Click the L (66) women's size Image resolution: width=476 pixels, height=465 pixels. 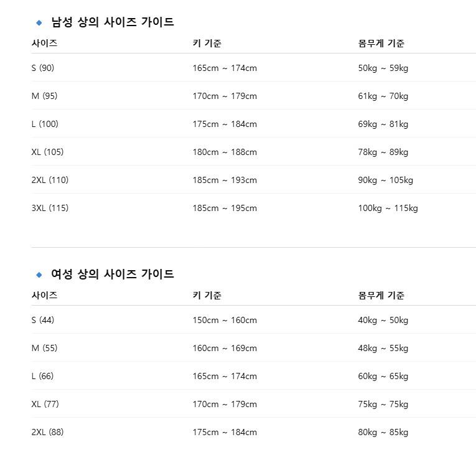(x=43, y=376)
